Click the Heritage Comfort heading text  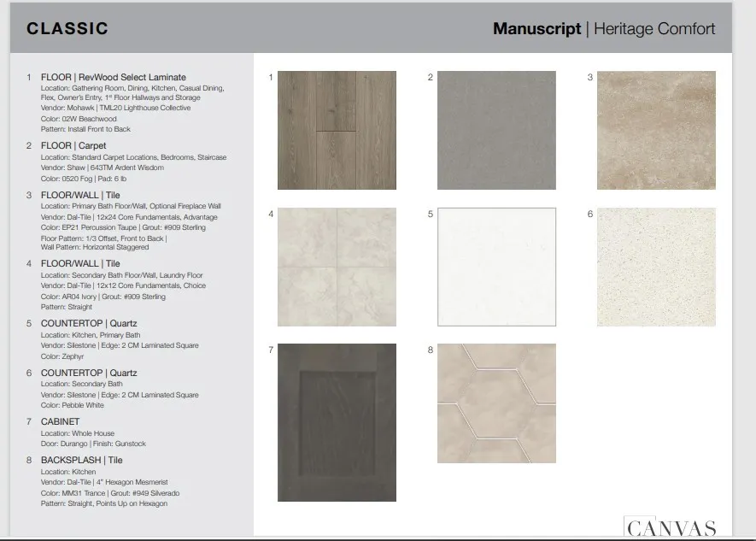[x=654, y=28]
